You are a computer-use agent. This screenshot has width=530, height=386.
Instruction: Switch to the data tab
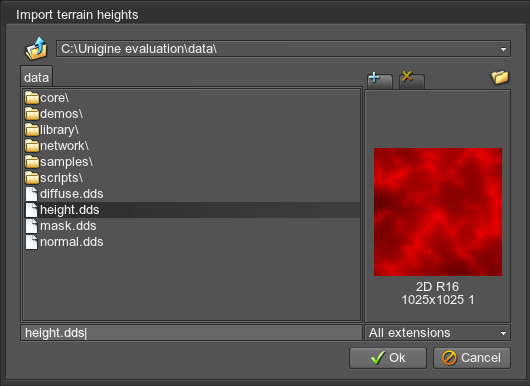37,77
